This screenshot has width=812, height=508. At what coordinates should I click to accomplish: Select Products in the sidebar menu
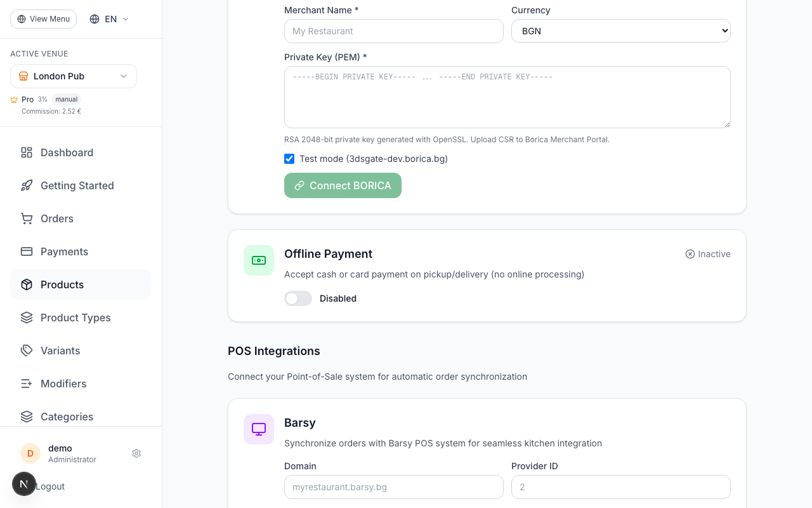[62, 284]
